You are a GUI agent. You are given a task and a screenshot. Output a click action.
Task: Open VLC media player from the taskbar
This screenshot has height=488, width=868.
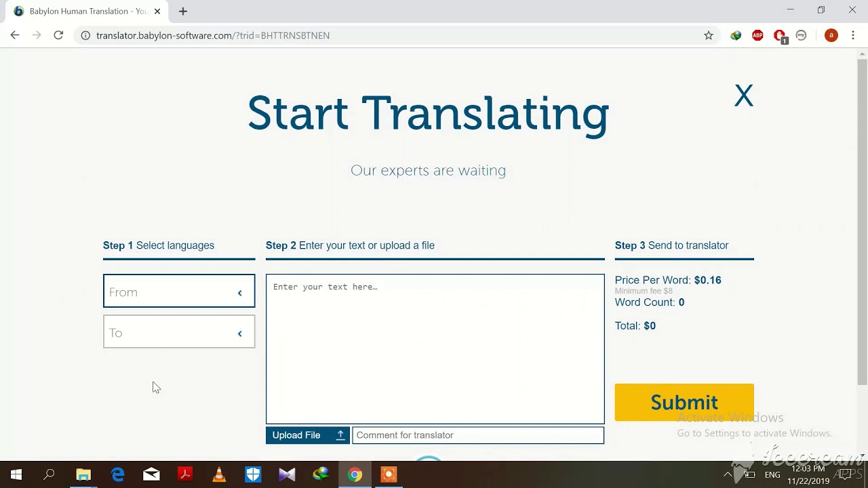coord(219,474)
